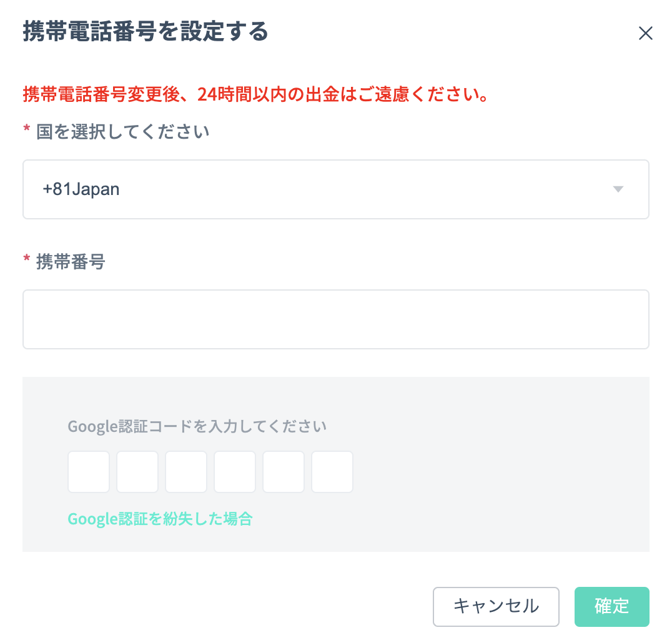The width and height of the screenshot is (672, 635).
Task: Select the fifth Google code digit box
Action: [284, 472]
